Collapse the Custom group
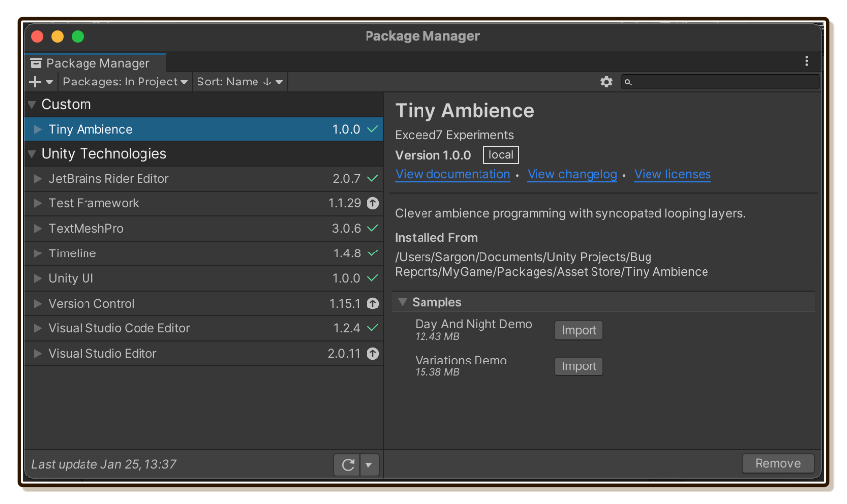The width and height of the screenshot is (847, 504). (x=32, y=104)
